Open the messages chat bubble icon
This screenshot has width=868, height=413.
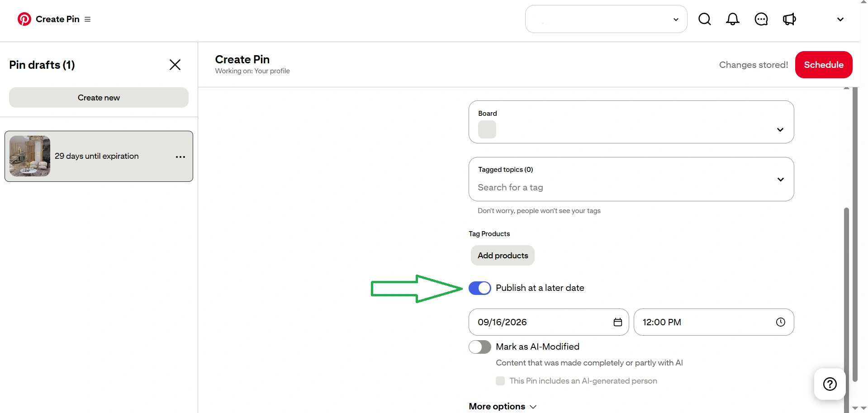coord(761,19)
